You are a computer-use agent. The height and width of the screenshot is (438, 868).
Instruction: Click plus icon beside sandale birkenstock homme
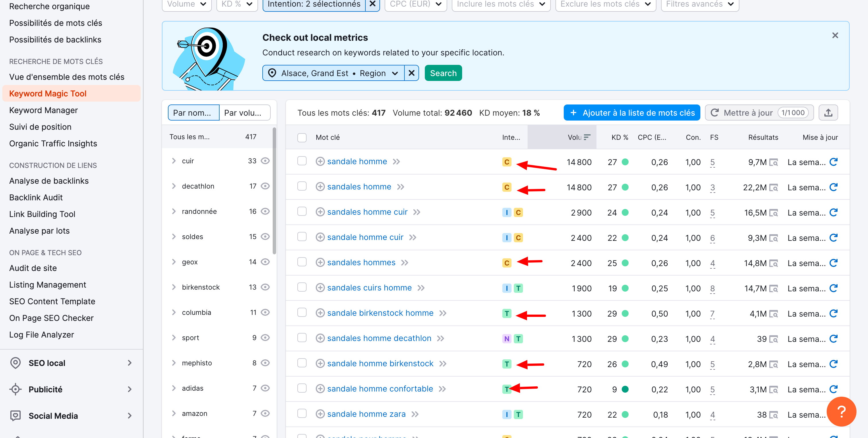tap(320, 313)
